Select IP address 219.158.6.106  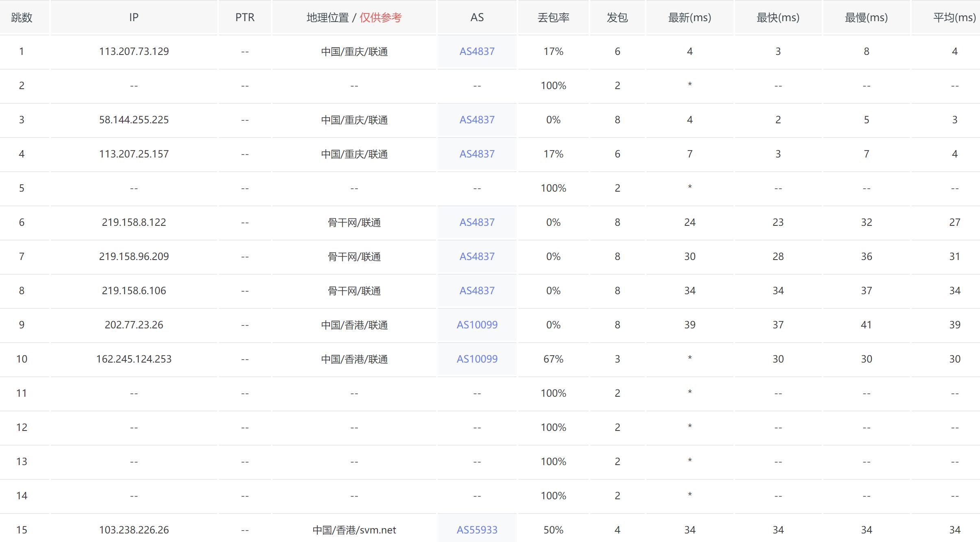point(134,291)
